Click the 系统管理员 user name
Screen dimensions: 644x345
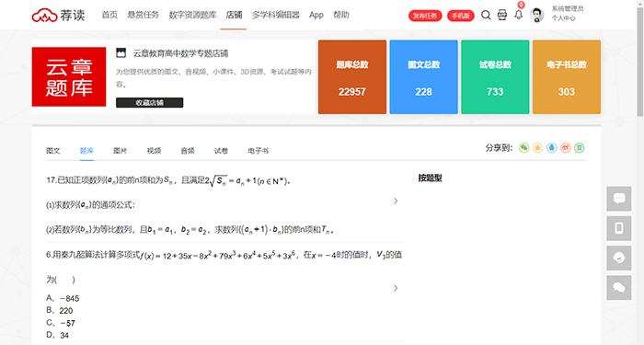(x=568, y=8)
